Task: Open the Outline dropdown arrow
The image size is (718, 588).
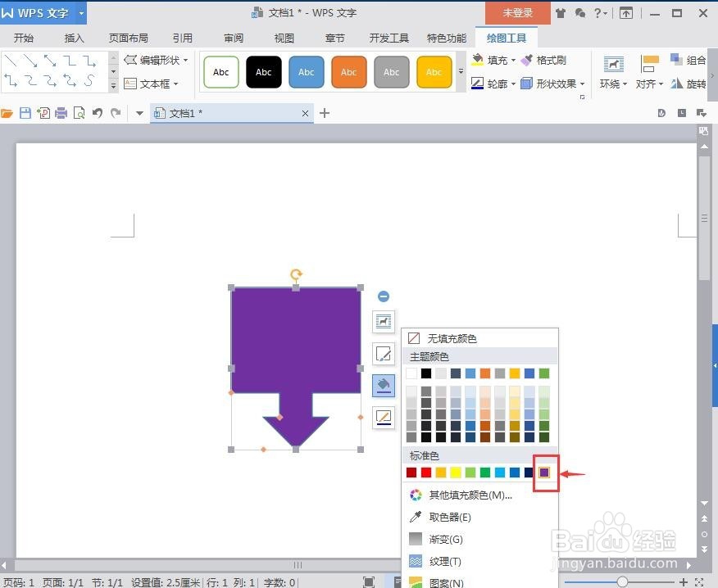Action: click(x=513, y=84)
